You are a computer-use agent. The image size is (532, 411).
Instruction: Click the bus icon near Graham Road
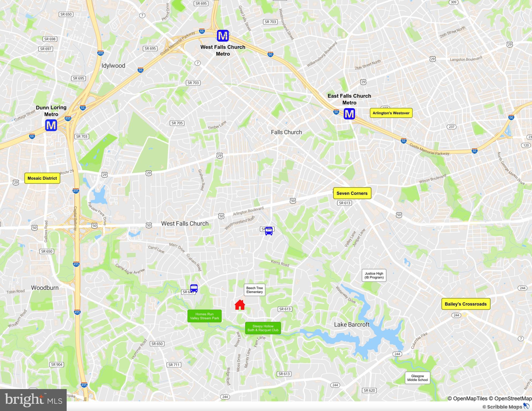click(194, 288)
